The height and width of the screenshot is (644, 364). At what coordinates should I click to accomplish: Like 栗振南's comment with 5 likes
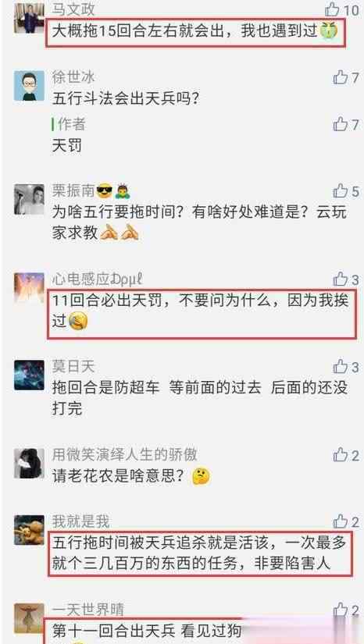point(340,191)
